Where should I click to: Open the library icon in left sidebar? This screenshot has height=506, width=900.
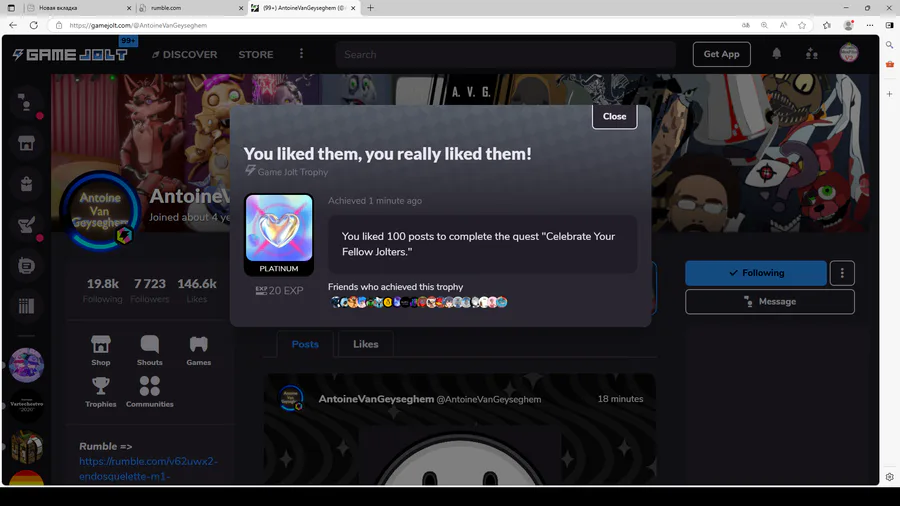[26, 306]
